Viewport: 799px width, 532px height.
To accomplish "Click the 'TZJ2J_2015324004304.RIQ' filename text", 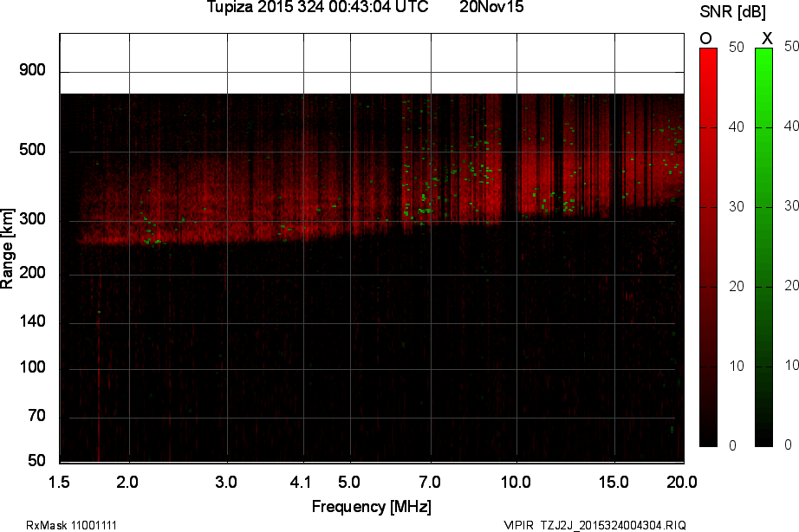I will 614,525.
